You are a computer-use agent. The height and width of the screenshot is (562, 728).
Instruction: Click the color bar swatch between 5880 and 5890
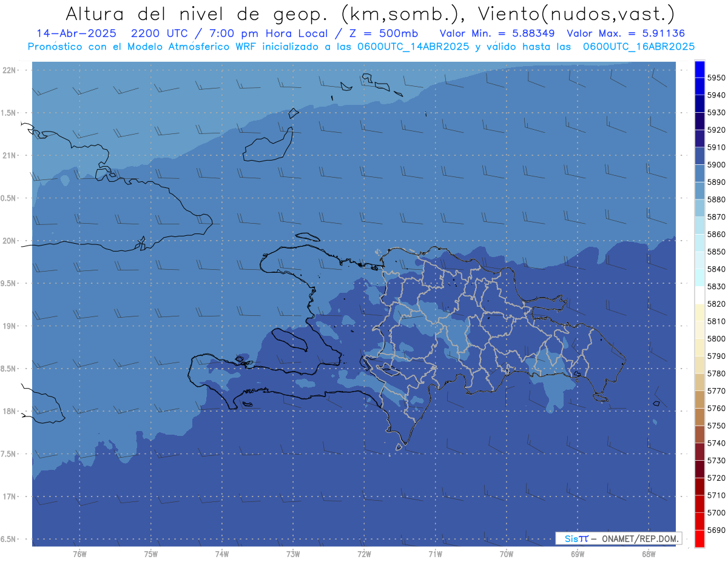tap(699, 190)
